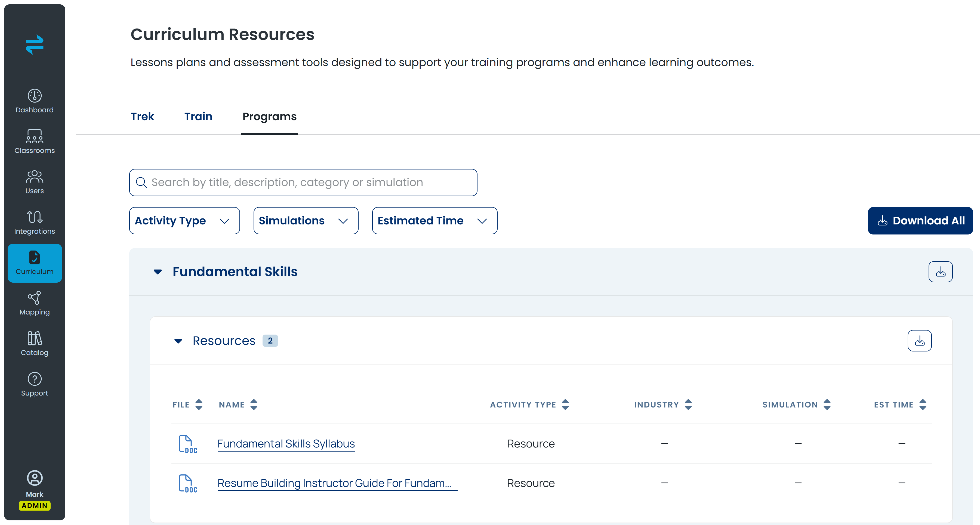Open Integrations in the sidebar
This screenshot has width=980, height=525.
point(35,223)
